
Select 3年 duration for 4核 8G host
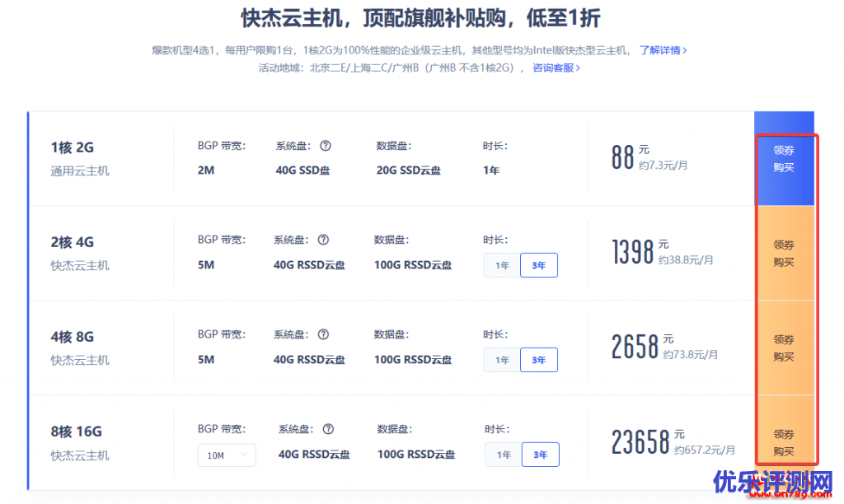pyautogui.click(x=539, y=360)
